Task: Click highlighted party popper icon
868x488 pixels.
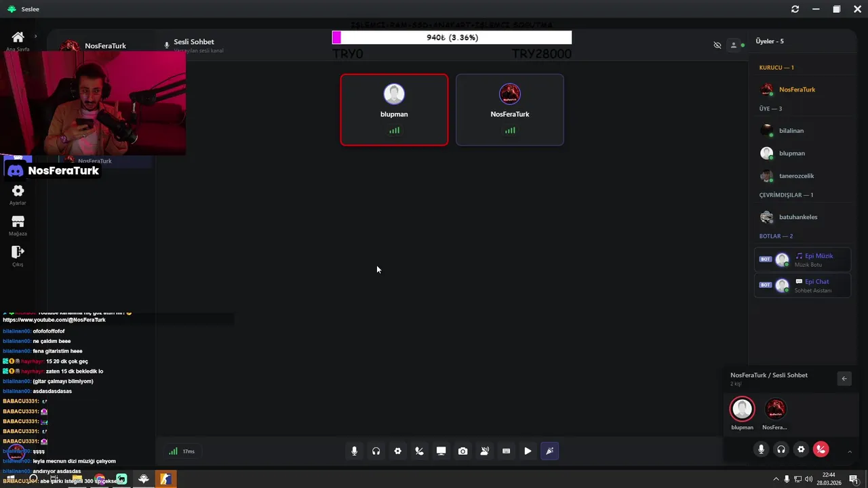Action: pyautogui.click(x=549, y=451)
